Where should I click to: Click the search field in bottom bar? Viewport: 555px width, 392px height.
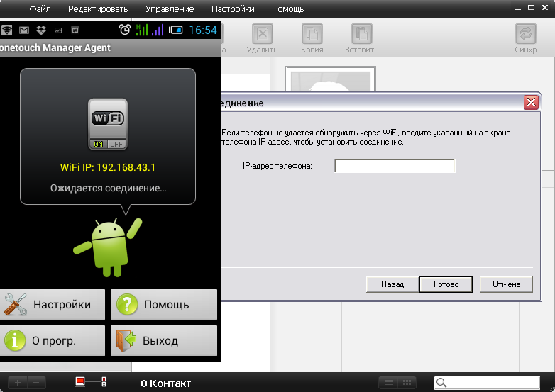tap(487, 383)
